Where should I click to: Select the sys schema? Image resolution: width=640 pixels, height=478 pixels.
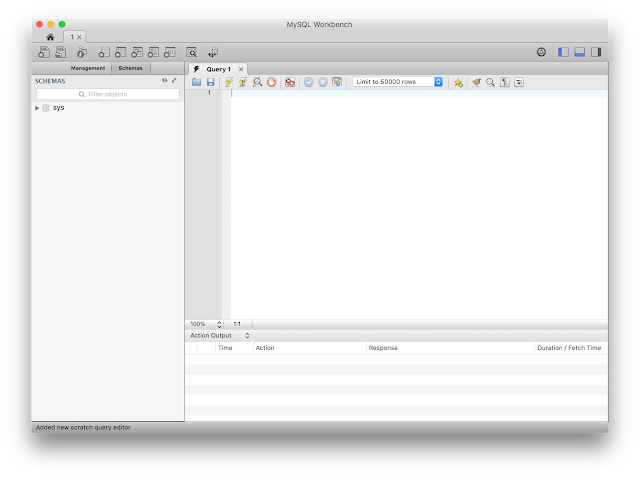click(x=58, y=108)
